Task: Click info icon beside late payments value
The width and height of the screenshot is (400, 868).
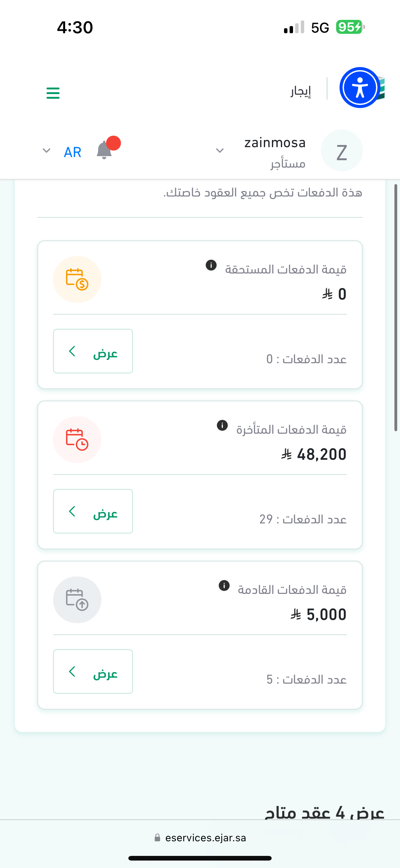Action: click(222, 425)
